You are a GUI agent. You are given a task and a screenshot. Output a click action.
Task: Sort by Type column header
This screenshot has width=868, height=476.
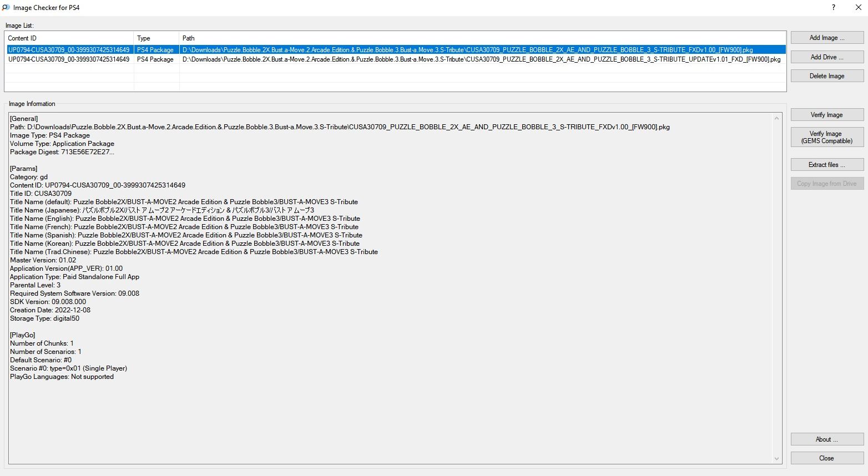[157, 38]
